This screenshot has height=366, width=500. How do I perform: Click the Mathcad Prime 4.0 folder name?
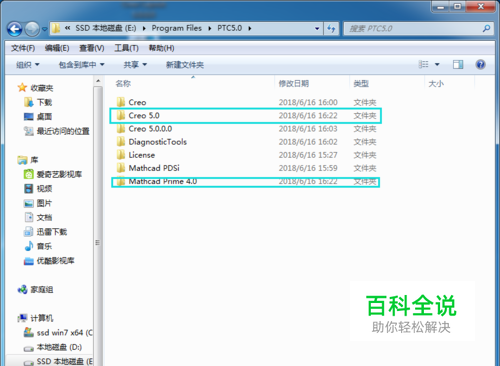coord(163,181)
